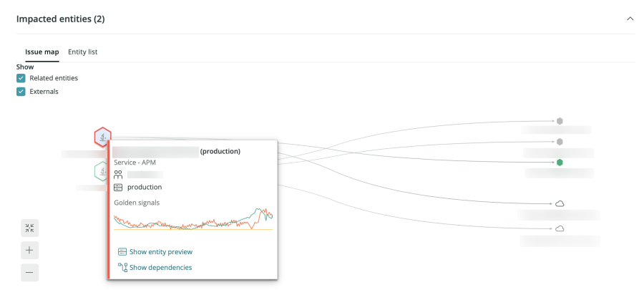The width and height of the screenshot is (644, 290).
Task: Zoom out with the minus button
Action: click(x=29, y=273)
